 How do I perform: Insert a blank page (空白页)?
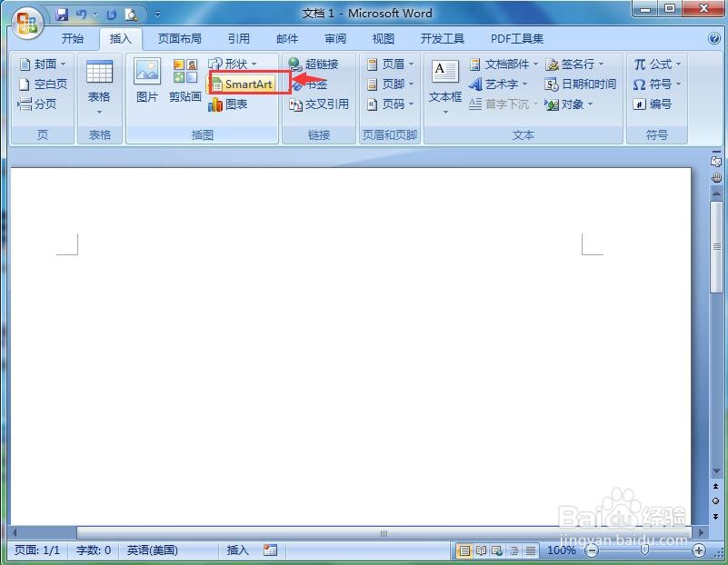tap(44, 84)
